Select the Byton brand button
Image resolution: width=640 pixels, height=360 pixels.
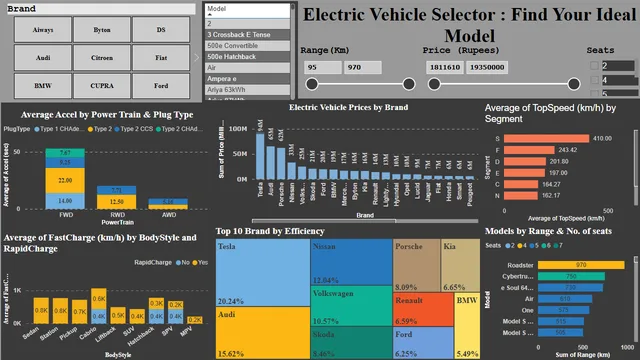click(102, 30)
